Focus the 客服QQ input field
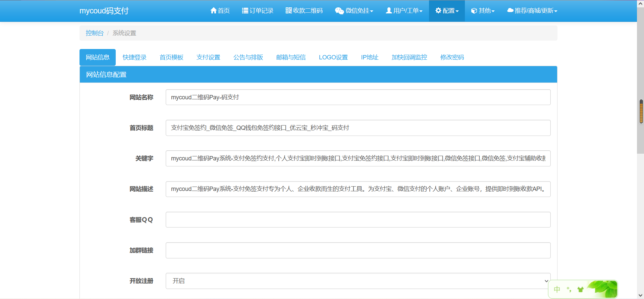The width and height of the screenshot is (644, 299). 358,220
